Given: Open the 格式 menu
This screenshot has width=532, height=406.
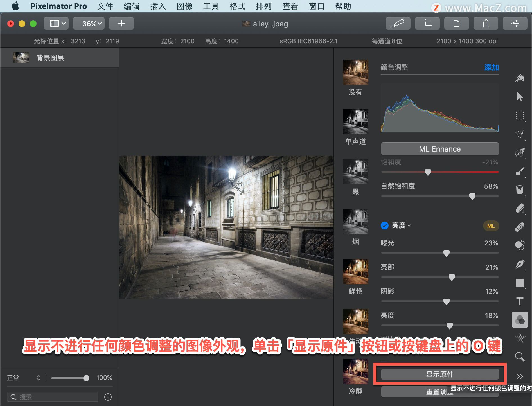Looking at the screenshot, I should pos(237,6).
